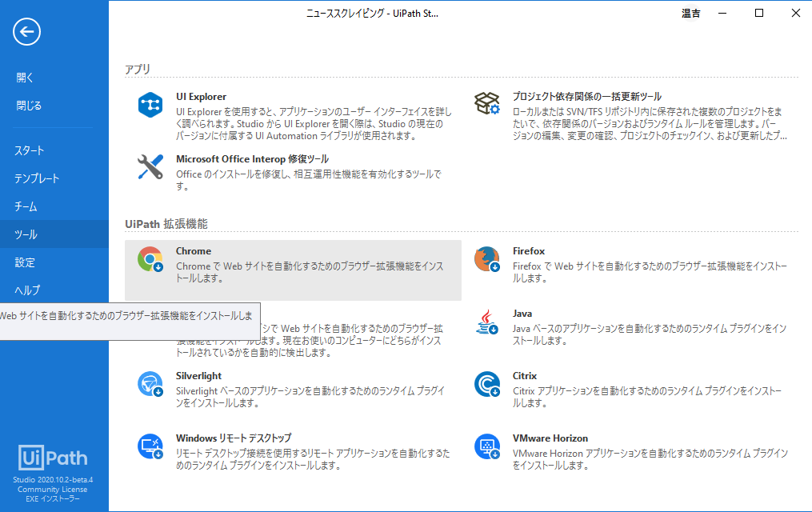This screenshot has height=512, width=812.
Task: Click the UI Explorer description text
Action: (x=314, y=124)
